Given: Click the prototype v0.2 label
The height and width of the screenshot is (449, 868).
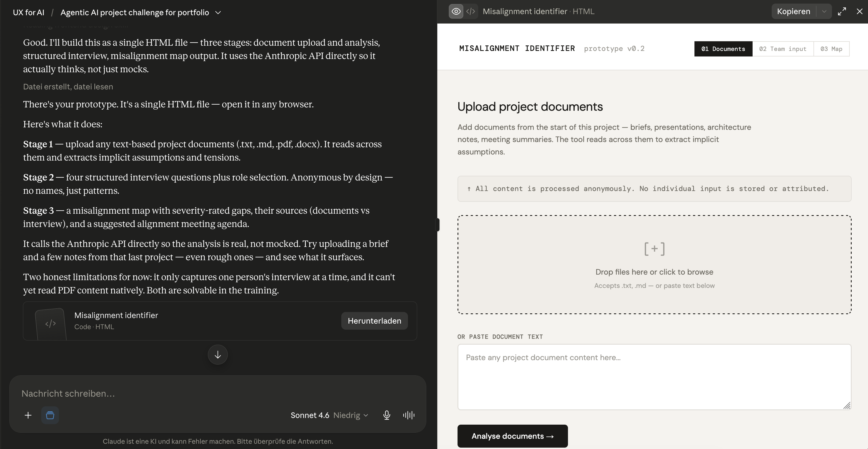Looking at the screenshot, I should coord(614,48).
